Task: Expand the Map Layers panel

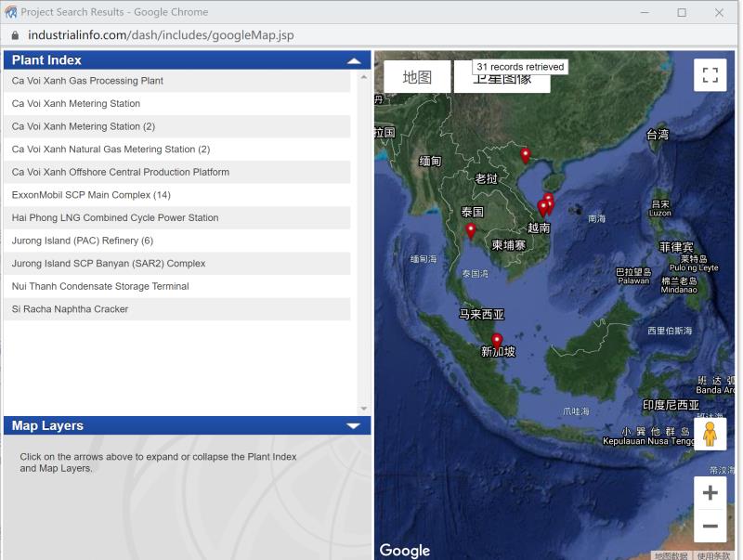Action: 353,426
